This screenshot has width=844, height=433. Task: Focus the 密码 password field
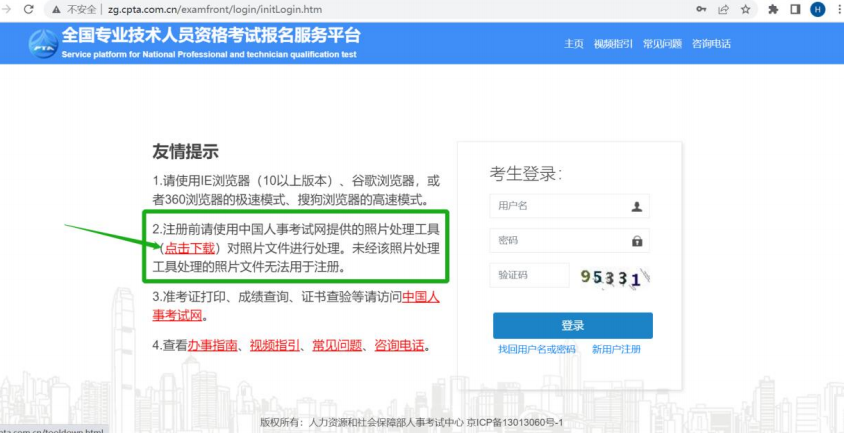point(560,241)
